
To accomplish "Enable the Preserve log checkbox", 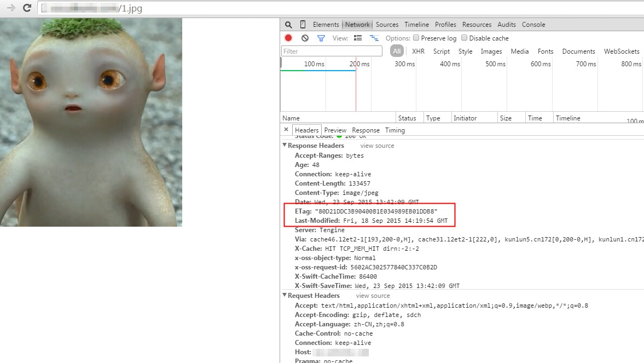I will pos(416,38).
